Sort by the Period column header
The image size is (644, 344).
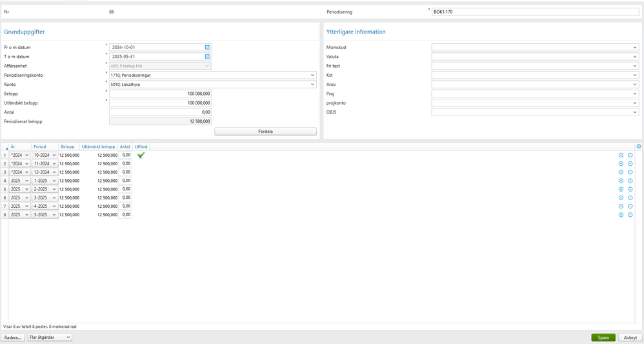pos(40,147)
